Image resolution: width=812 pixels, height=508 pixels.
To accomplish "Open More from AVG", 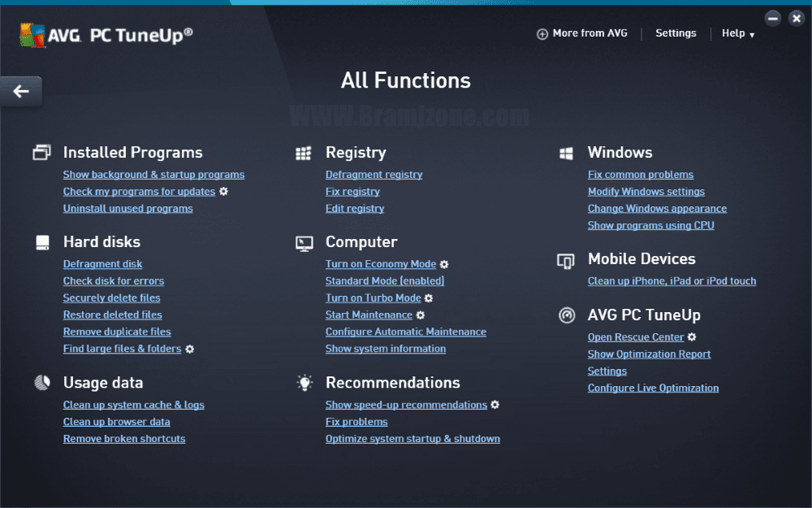I will (590, 33).
